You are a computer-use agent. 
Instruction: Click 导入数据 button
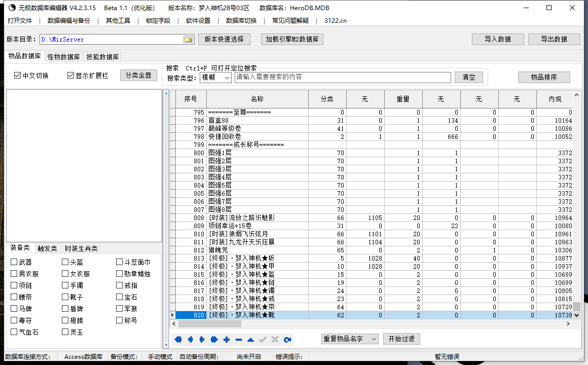[498, 39]
